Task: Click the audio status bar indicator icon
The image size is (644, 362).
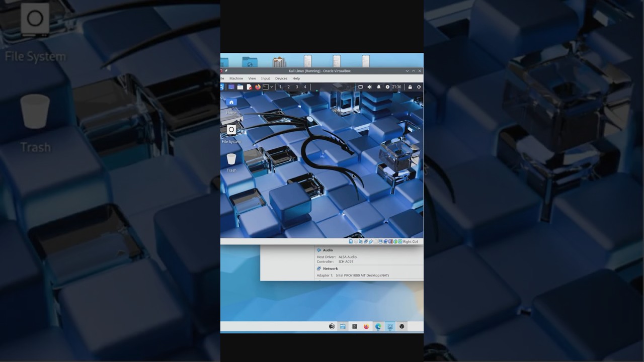Action: pyautogui.click(x=361, y=241)
